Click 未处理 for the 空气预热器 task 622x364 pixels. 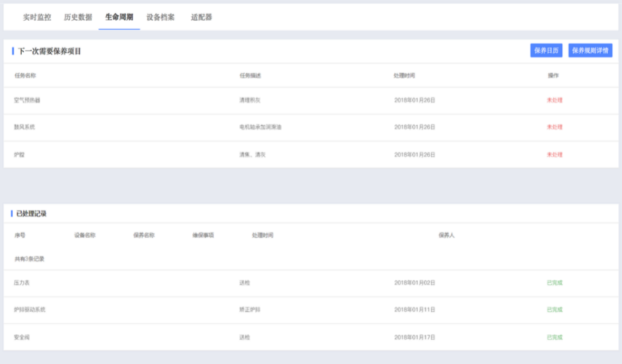(x=554, y=100)
